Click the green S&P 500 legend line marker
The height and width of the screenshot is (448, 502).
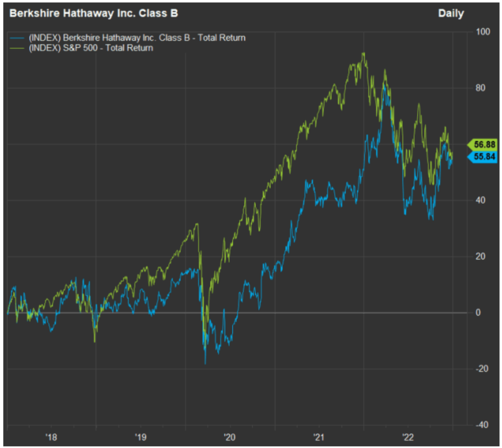click(x=17, y=48)
